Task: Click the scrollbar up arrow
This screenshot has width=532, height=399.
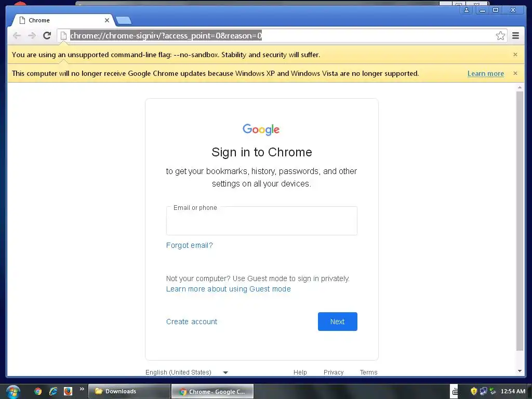Action: [x=520, y=87]
